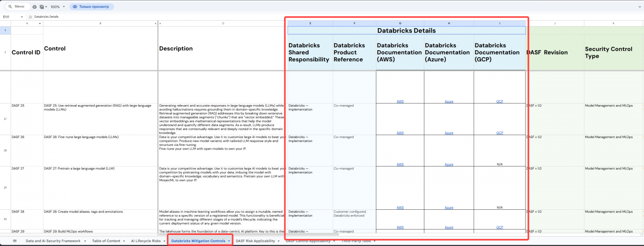Click cell DASF 26: Fine-tune large language models
Screen dimensions: 644x246
pos(100,150)
